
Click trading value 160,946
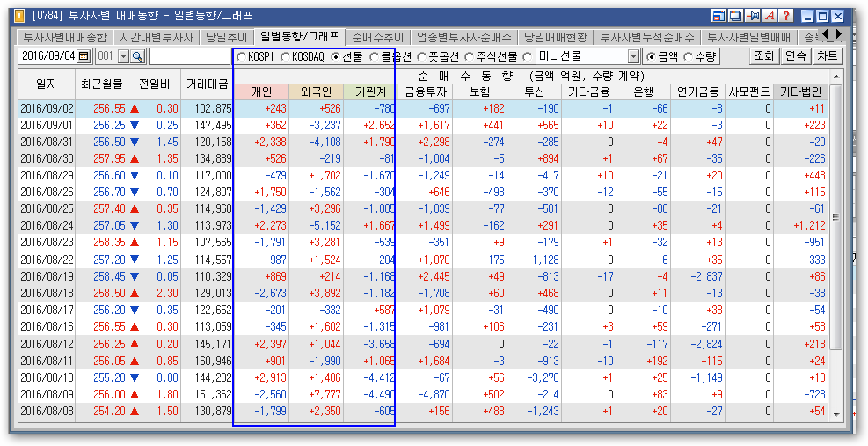tap(213, 362)
